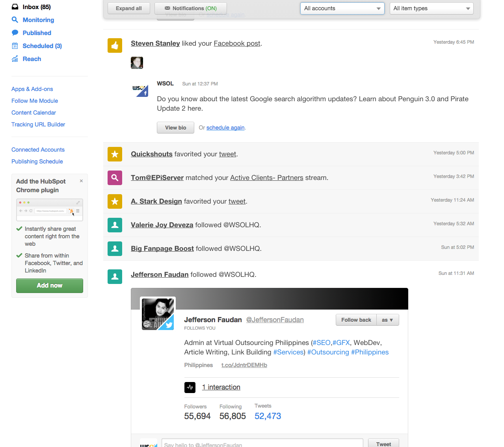Click Expand all button
Image resolution: width=504 pixels, height=447 pixels.
[x=129, y=8]
